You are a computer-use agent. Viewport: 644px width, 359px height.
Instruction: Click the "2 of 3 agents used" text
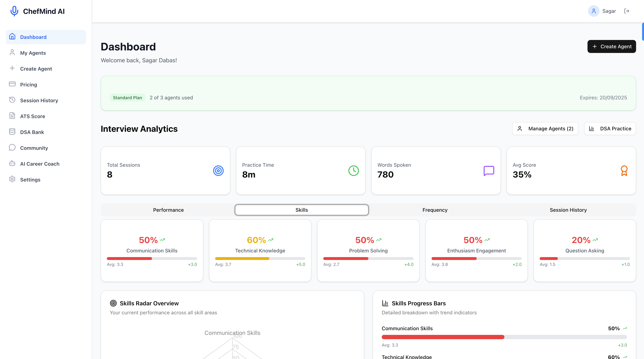coord(171,98)
